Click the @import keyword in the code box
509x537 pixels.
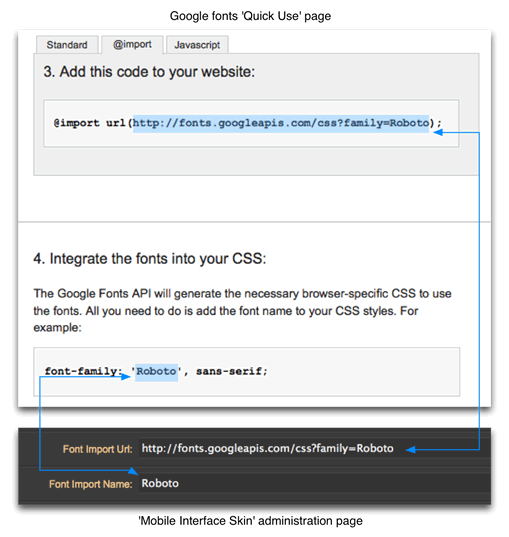[x=77, y=123]
